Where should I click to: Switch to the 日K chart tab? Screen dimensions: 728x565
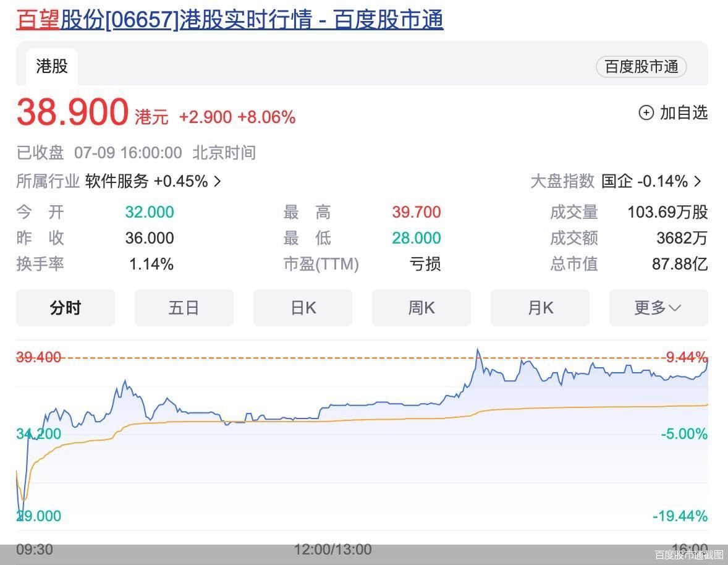303,308
